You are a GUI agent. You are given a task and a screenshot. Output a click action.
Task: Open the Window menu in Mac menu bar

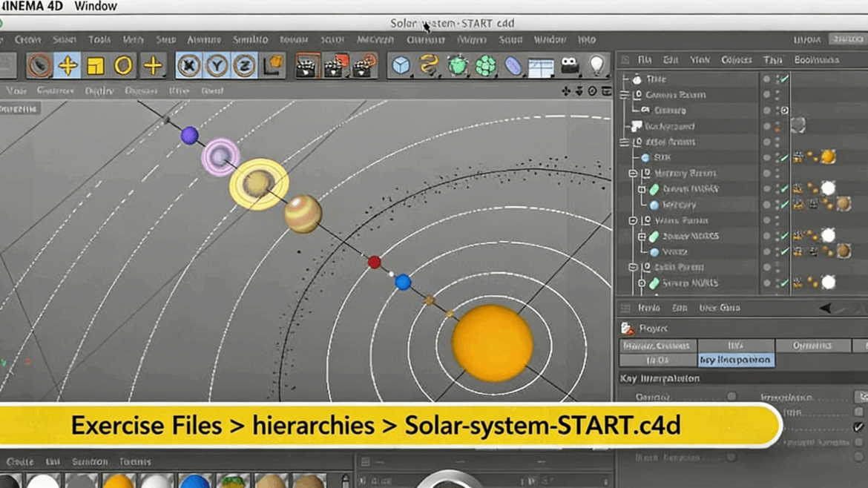[96, 7]
